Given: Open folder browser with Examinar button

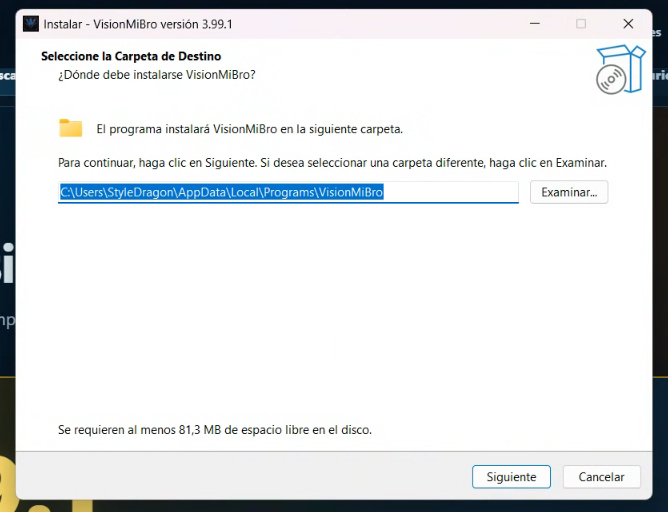Looking at the screenshot, I should pos(569,192).
